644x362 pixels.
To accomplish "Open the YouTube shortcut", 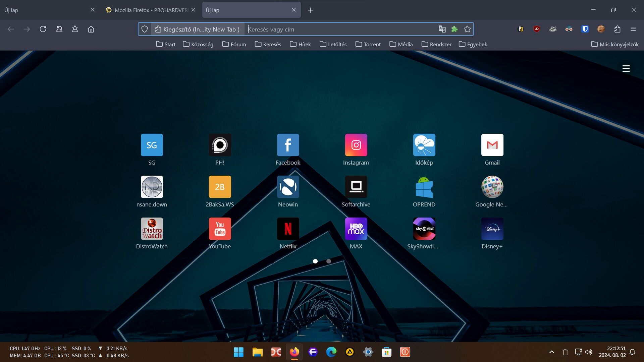I will pos(220,229).
